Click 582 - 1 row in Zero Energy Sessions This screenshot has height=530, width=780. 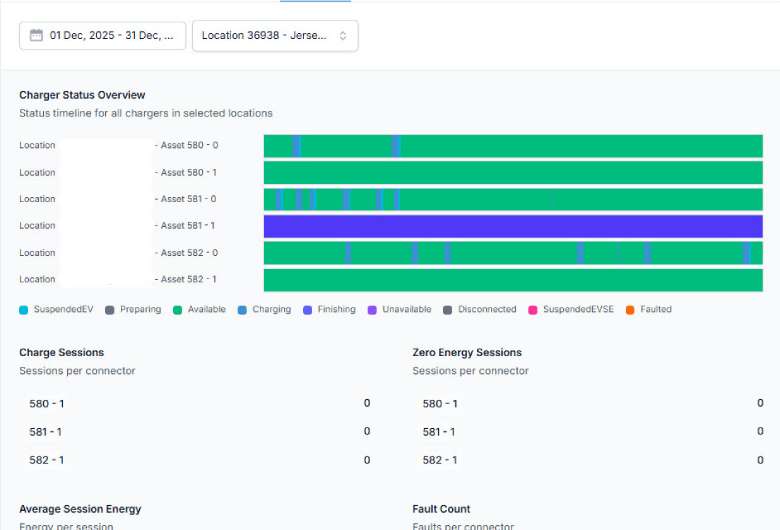click(x=439, y=460)
